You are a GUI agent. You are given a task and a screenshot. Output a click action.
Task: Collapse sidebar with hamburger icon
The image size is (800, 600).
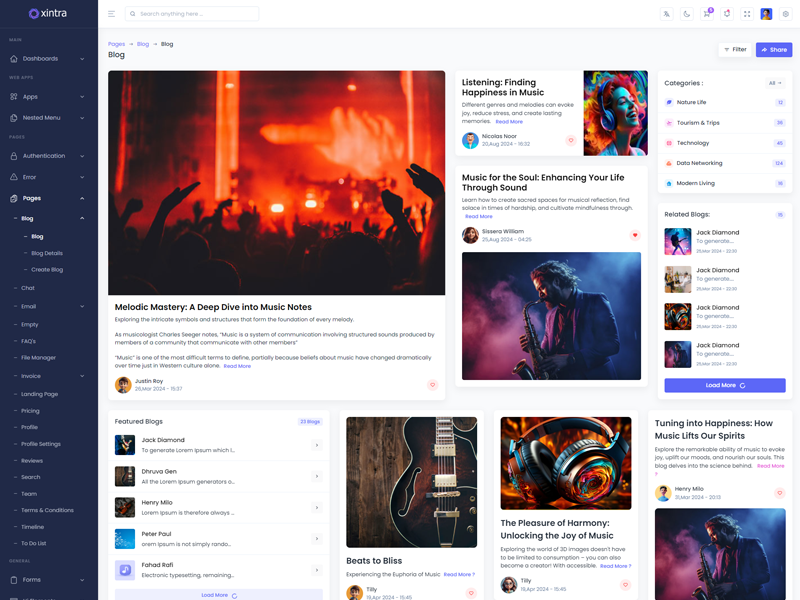[x=111, y=14]
